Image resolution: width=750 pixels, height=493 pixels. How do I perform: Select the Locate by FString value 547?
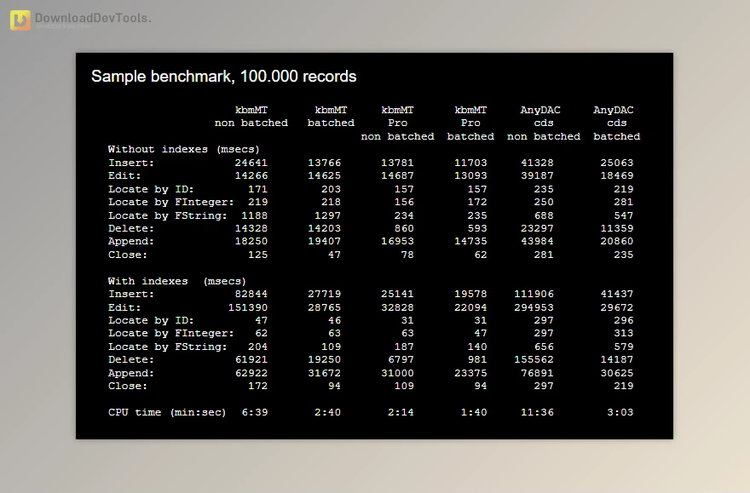(x=624, y=216)
